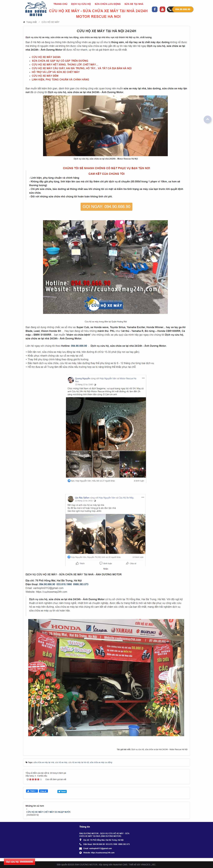Click the Twitter Tweet button

click(x=62, y=791)
